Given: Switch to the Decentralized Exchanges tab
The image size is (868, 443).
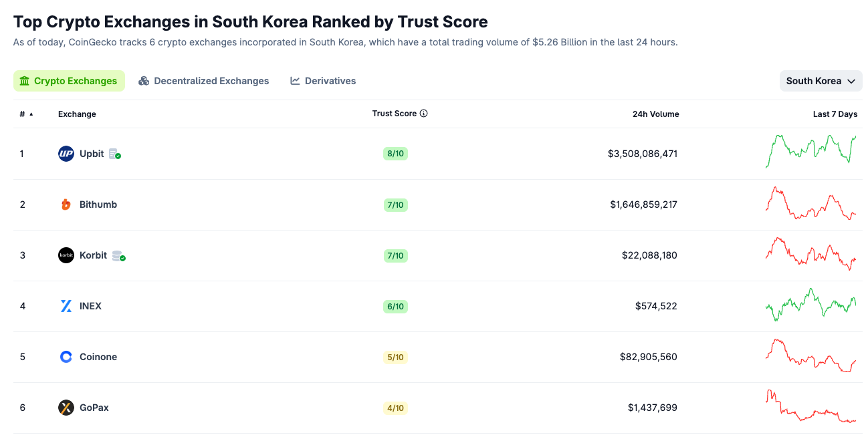Looking at the screenshot, I should point(204,81).
